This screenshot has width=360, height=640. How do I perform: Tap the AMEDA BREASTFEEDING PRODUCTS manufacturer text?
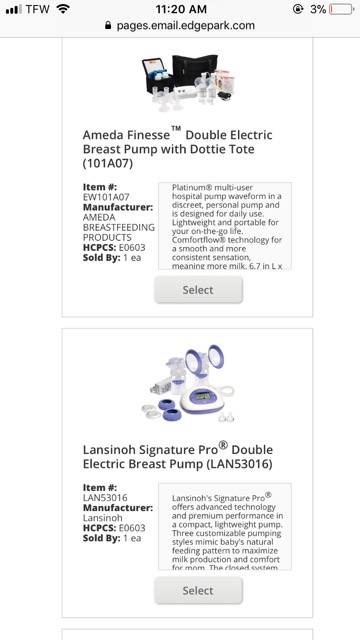[x=119, y=227]
